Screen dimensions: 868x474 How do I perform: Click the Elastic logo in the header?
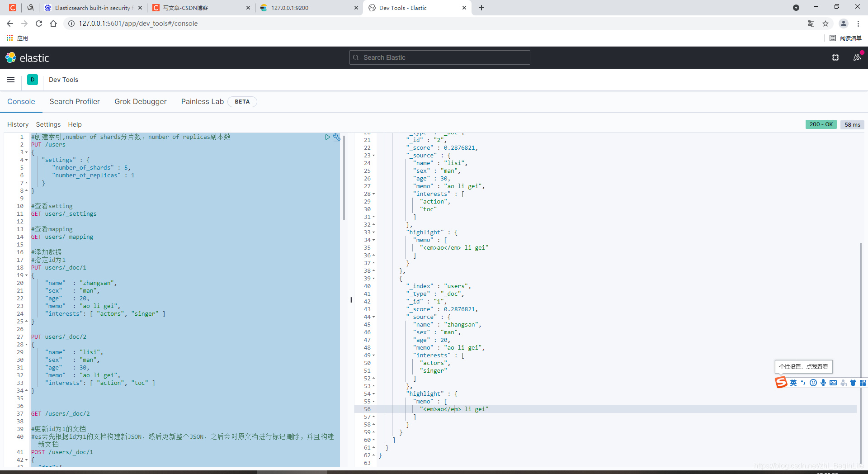(x=27, y=58)
